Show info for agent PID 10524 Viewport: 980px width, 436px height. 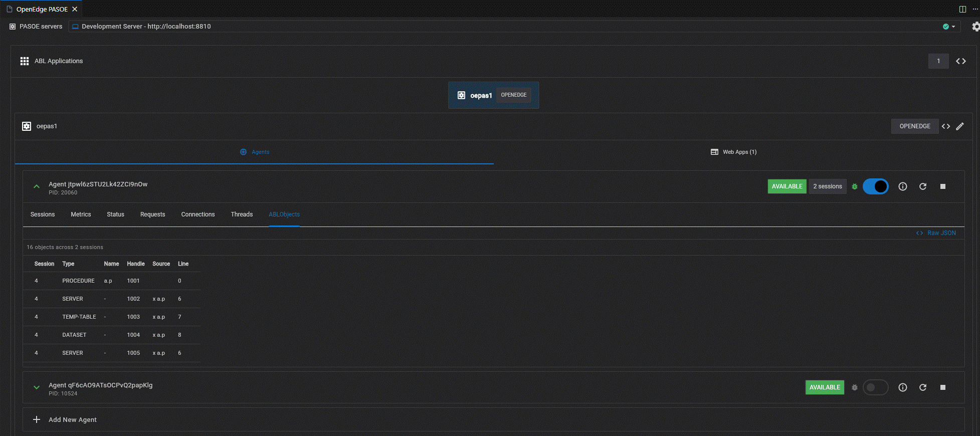[903, 387]
